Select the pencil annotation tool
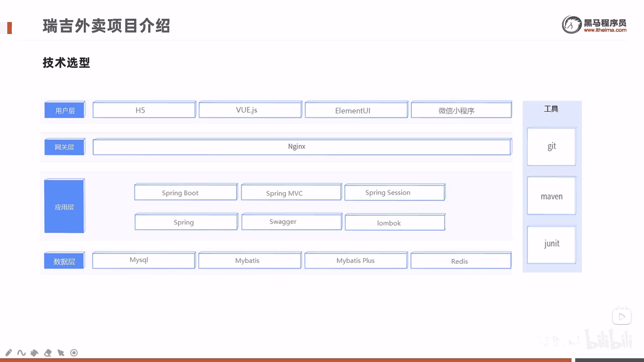The height and width of the screenshot is (362, 644). pos(9,352)
